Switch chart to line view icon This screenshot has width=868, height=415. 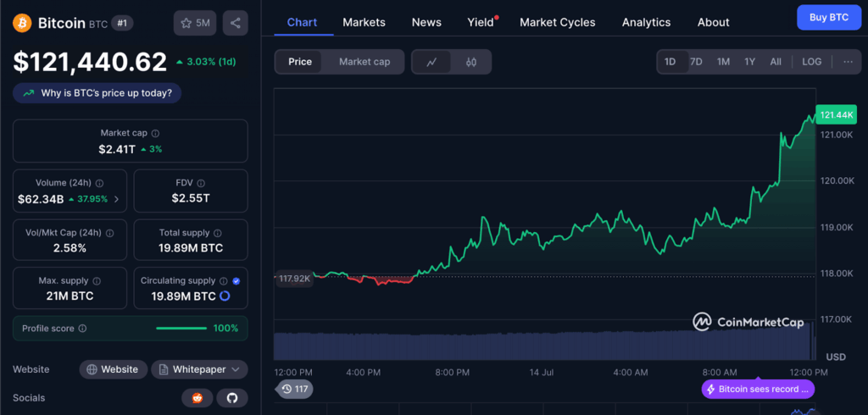click(x=431, y=62)
